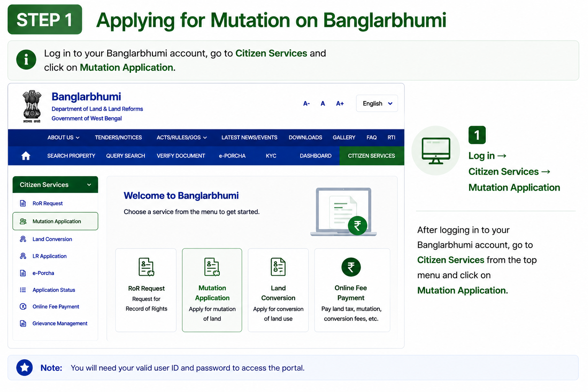Open FAQ menu item
The image size is (588, 392).
coord(371,137)
